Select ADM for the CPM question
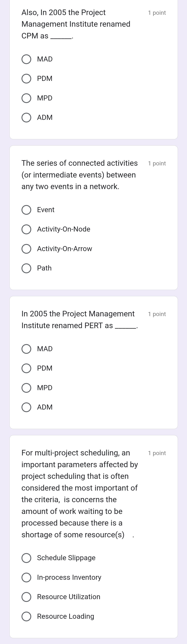This screenshot has width=187, height=644. (26, 118)
